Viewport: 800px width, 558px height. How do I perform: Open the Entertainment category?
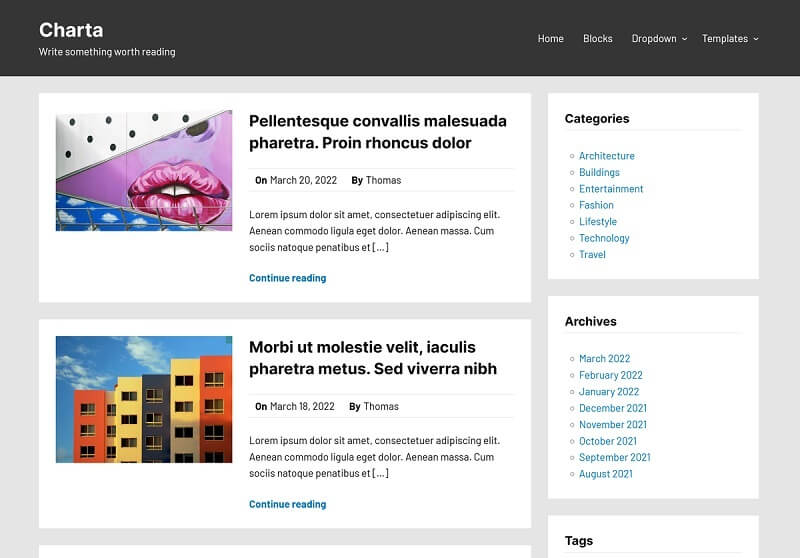point(611,189)
